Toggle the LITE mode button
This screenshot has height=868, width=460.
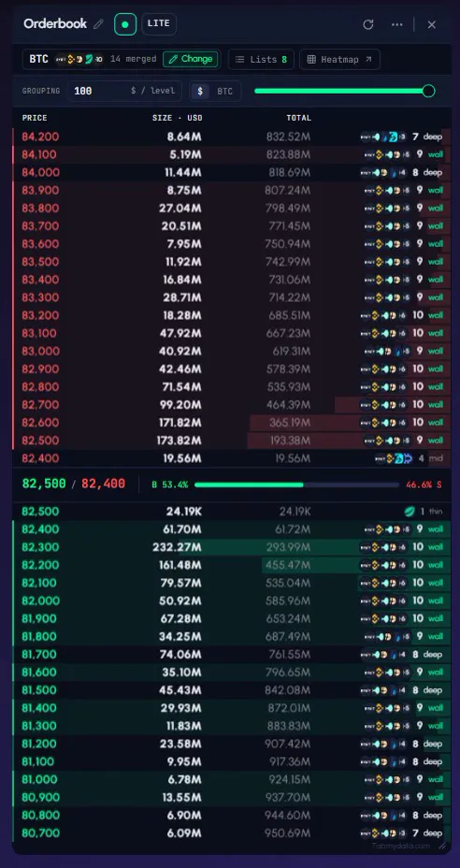click(159, 23)
